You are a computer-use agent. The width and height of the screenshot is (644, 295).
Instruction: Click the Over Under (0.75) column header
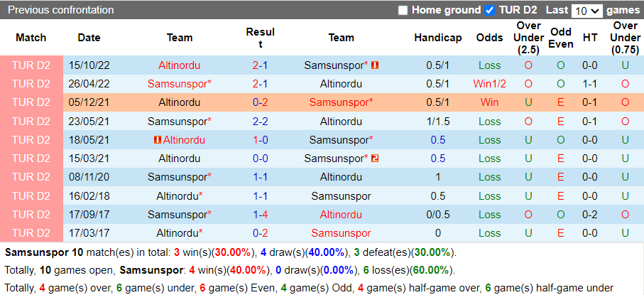[x=625, y=38]
